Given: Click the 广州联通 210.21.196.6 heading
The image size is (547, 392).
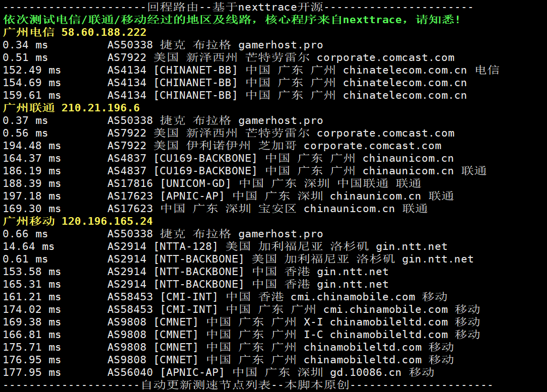Looking at the screenshot, I should coord(71,108).
